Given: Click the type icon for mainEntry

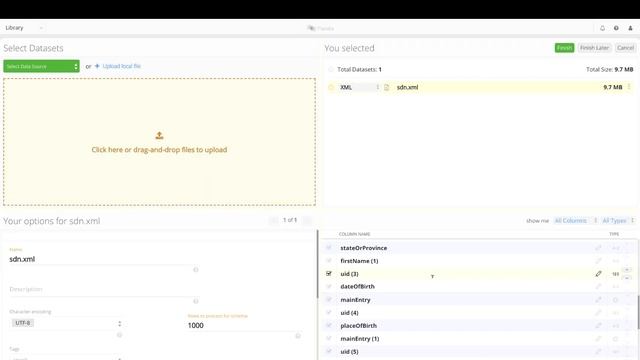Looking at the screenshot, I should pyautogui.click(x=616, y=300).
